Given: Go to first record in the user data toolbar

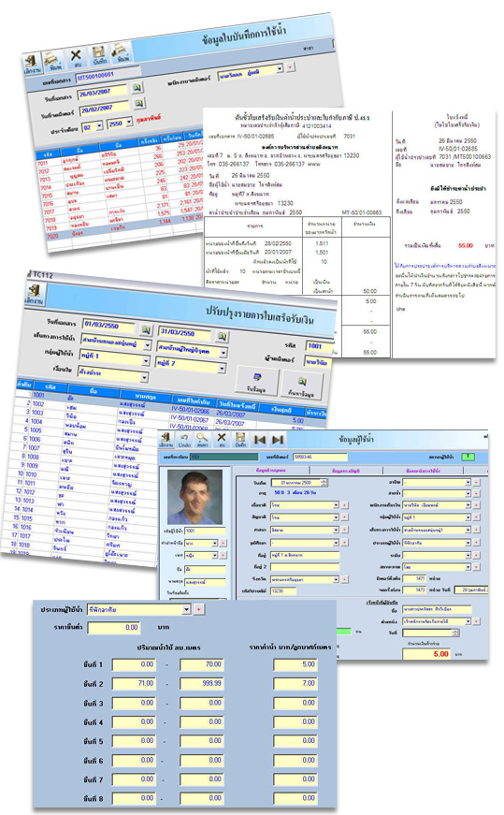Looking at the screenshot, I should tap(260, 440).
